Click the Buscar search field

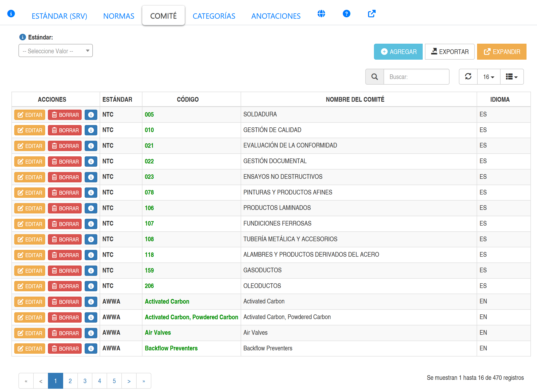[x=416, y=77]
